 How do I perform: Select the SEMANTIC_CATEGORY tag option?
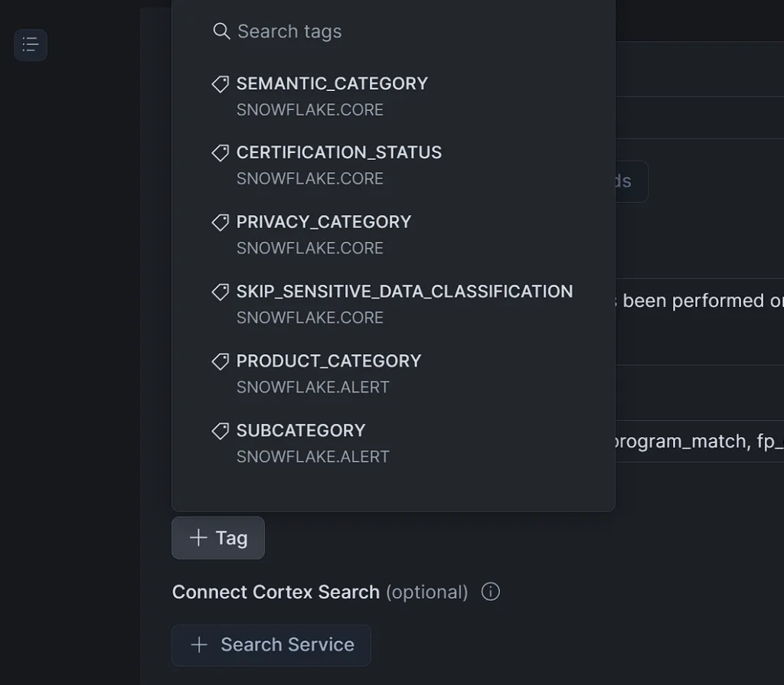click(393, 96)
